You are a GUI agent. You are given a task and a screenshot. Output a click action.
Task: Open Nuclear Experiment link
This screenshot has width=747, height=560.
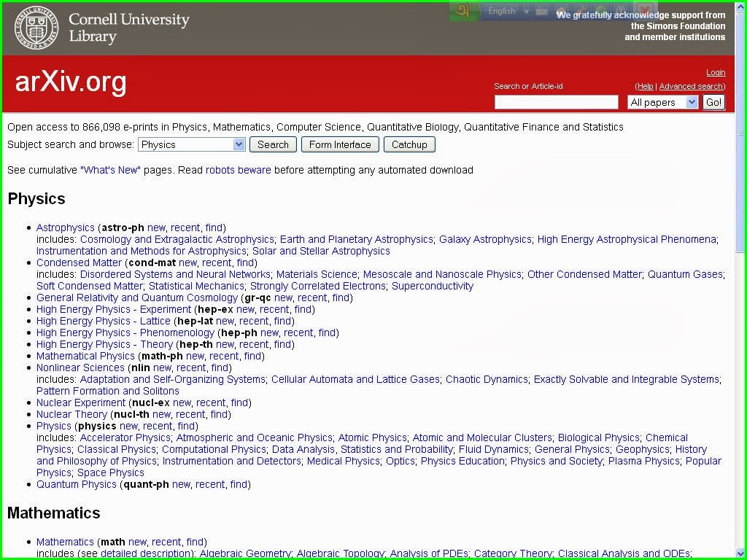coord(81,402)
